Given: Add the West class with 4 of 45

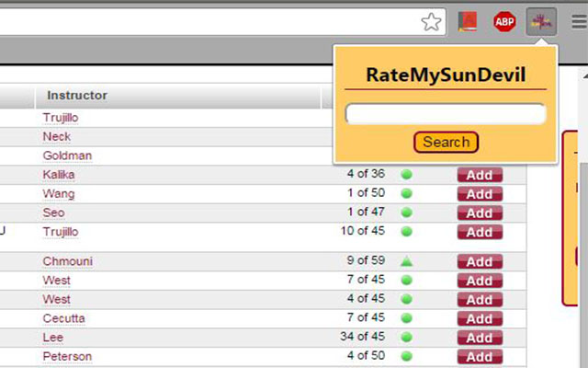Looking at the screenshot, I should pyautogui.click(x=480, y=300).
